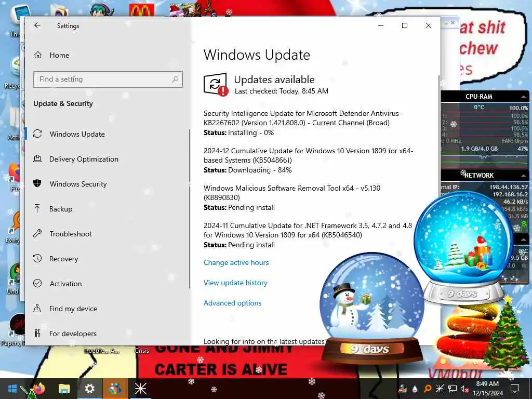Collapse the CPU-RAM gadget section arrow
This screenshot has width=532, height=399.
click(524, 97)
